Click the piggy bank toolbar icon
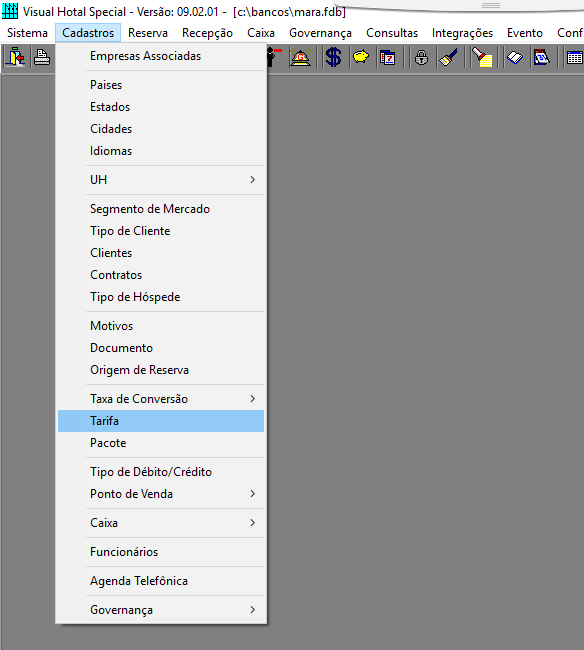Image resolution: width=584 pixels, height=650 pixels. tap(361, 57)
